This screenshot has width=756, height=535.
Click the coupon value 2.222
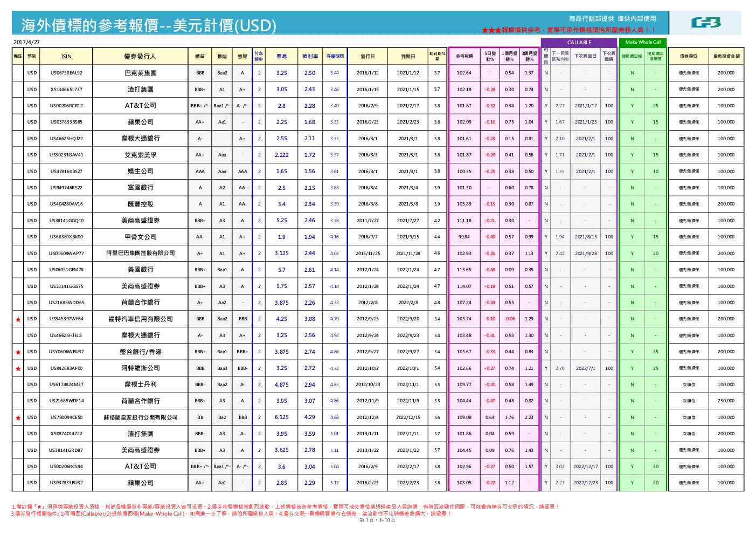(282, 155)
